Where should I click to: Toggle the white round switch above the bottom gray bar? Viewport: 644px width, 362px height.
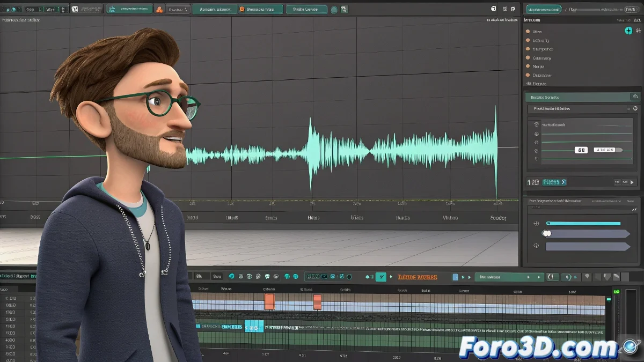[547, 233]
